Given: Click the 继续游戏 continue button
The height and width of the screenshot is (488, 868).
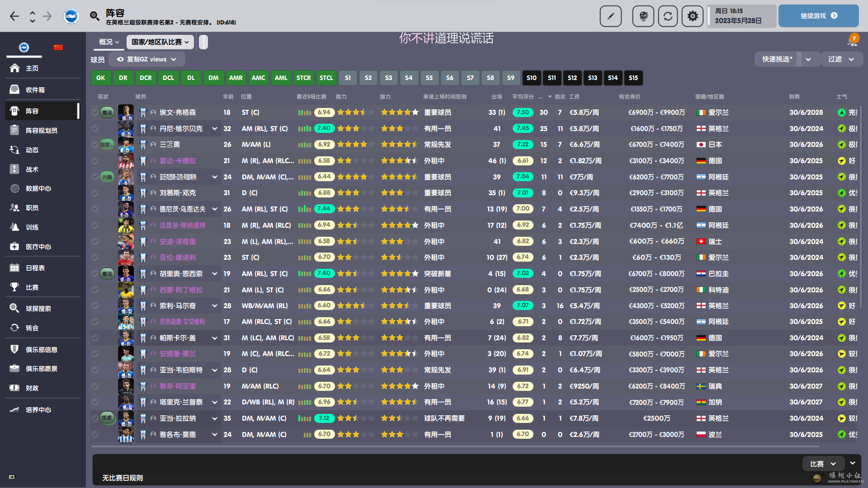Looking at the screenshot, I should point(818,16).
